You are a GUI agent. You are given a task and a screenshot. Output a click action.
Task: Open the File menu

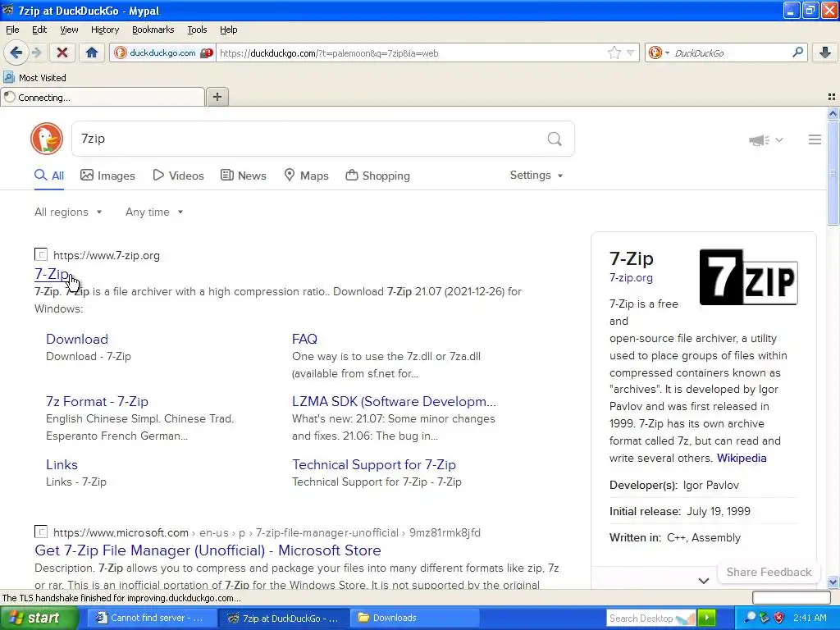coord(12,30)
